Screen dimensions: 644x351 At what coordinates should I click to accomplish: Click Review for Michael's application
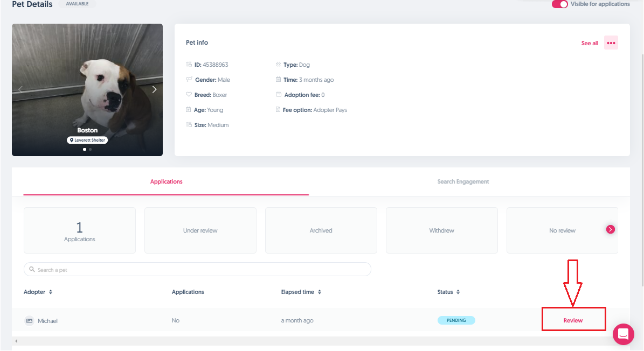(x=573, y=320)
